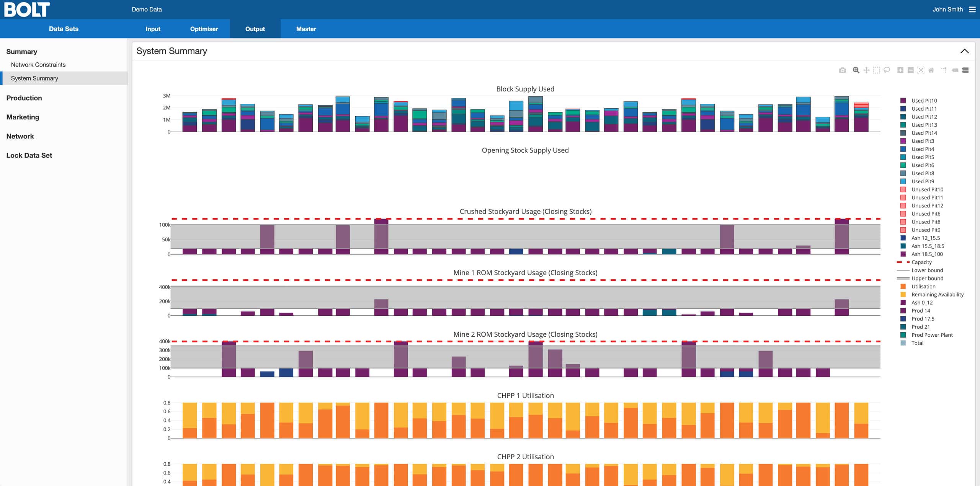
Task: Select the Output tab
Action: [255, 29]
